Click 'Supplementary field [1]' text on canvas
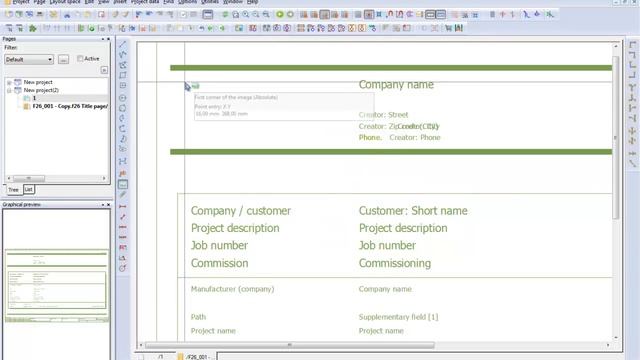Viewport: 640px width, 360px height. (398, 317)
